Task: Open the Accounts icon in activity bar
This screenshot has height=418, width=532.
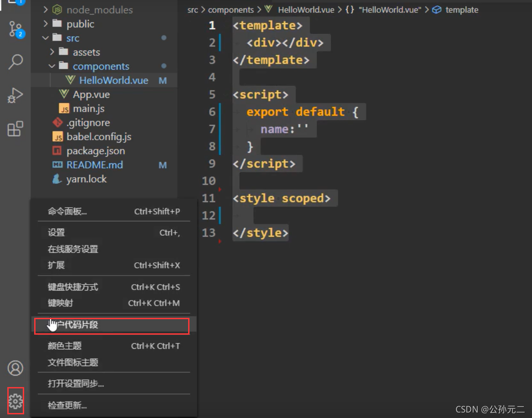Action: (15, 368)
